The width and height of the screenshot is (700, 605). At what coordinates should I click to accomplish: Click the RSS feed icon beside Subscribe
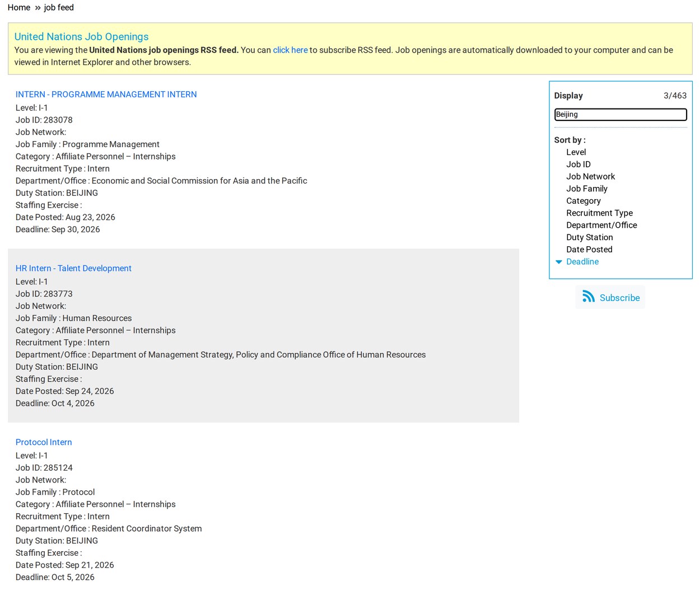588,297
